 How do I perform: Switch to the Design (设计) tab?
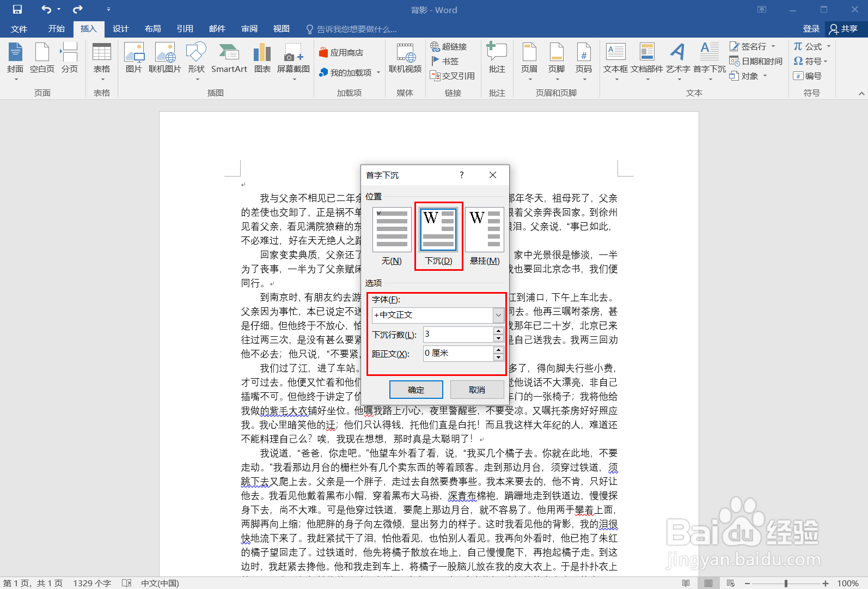pos(120,29)
